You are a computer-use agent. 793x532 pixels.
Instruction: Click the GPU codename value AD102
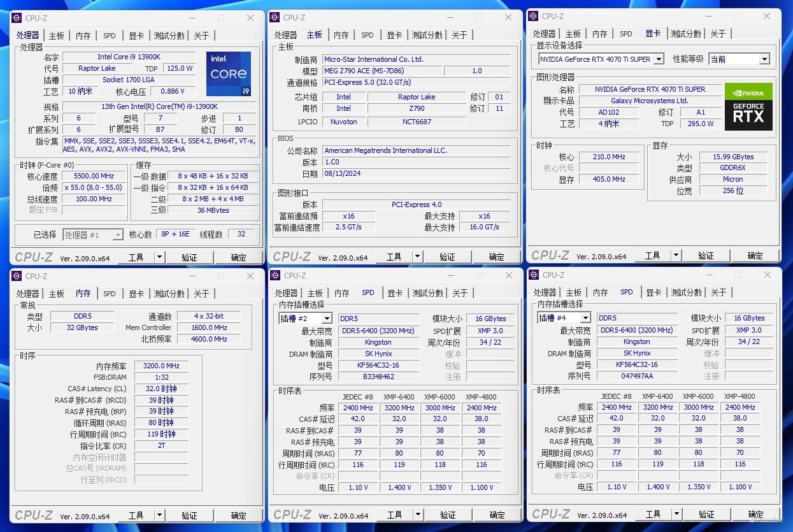tap(608, 111)
